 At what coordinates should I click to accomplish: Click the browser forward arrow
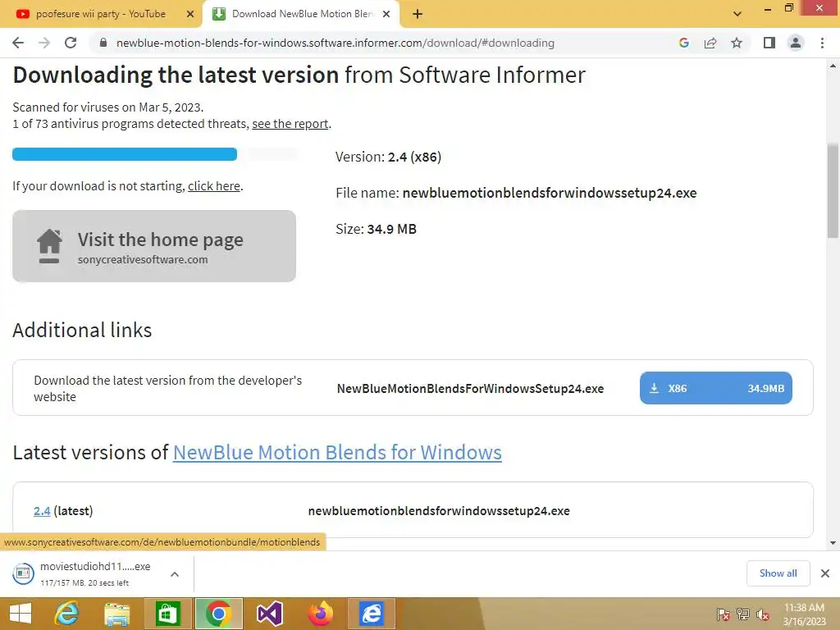44,43
